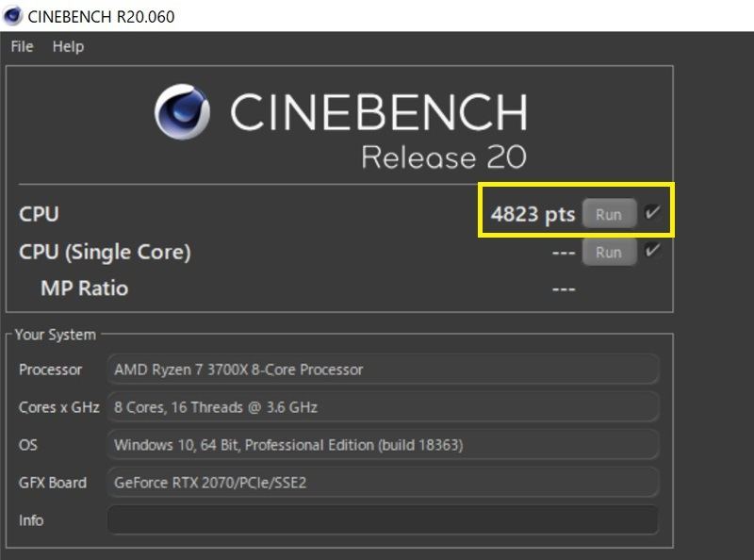
Task: Run the CPU benchmark test
Action: 609,214
